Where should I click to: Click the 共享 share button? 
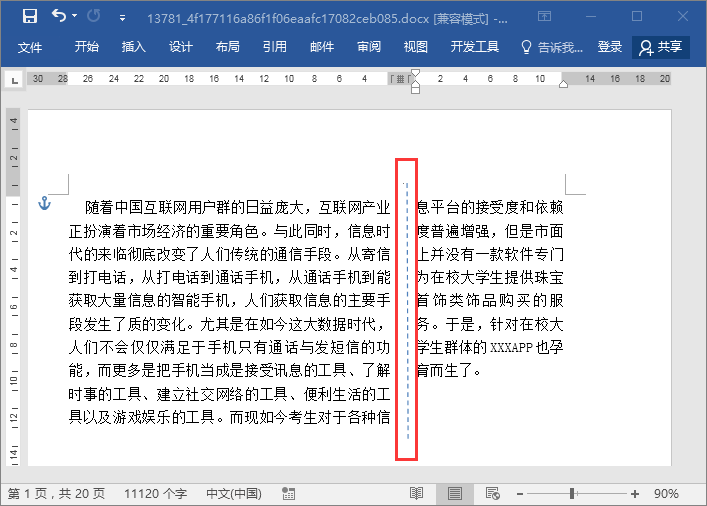pos(661,47)
